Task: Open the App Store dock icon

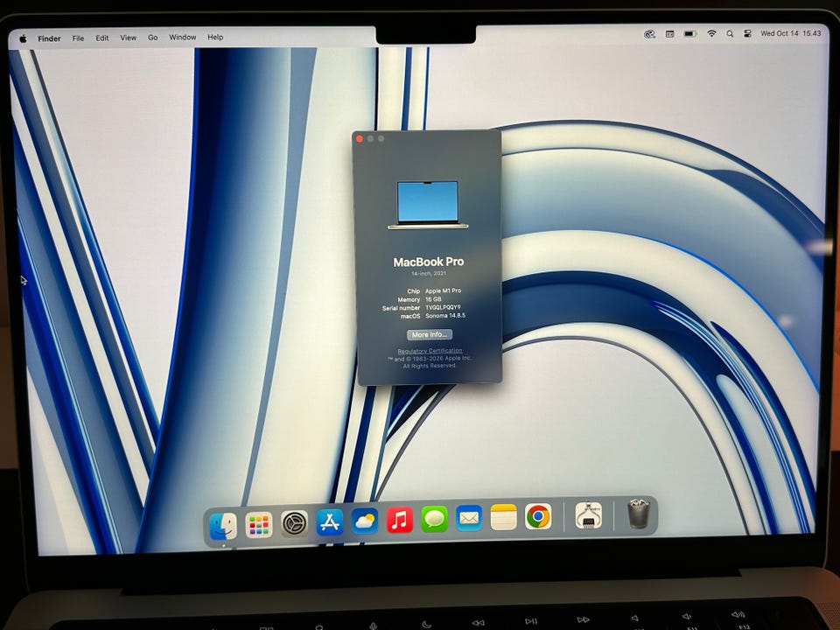Action: pos(330,521)
